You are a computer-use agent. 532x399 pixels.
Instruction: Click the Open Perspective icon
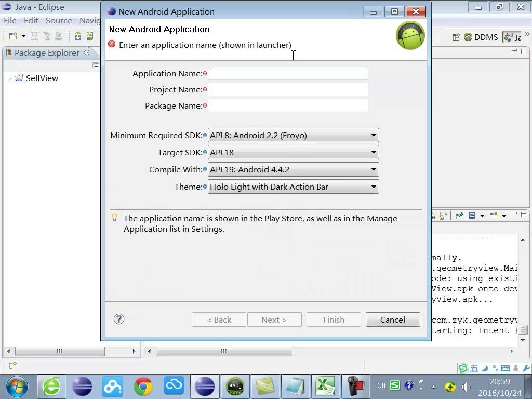pos(456,37)
